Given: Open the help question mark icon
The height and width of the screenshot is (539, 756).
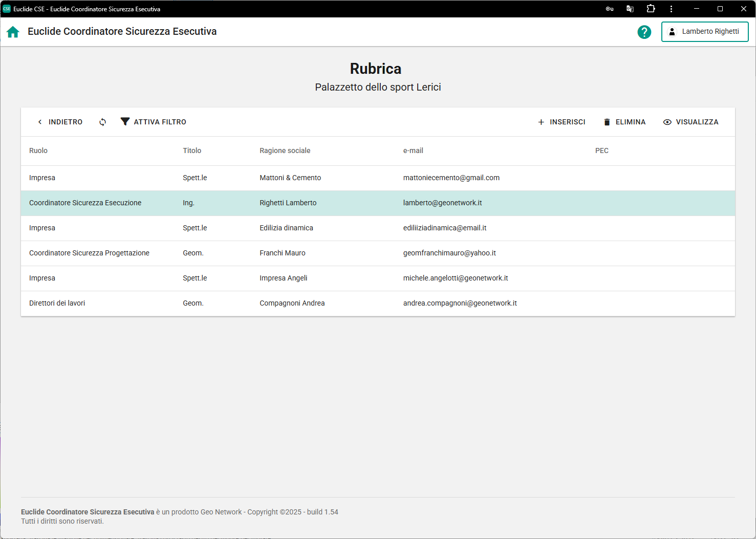Looking at the screenshot, I should (644, 32).
